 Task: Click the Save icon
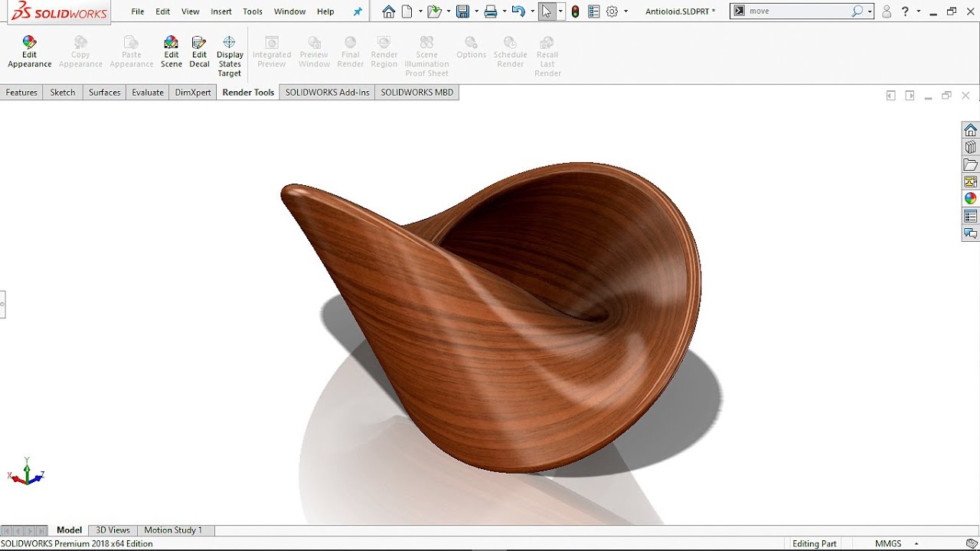click(x=462, y=11)
